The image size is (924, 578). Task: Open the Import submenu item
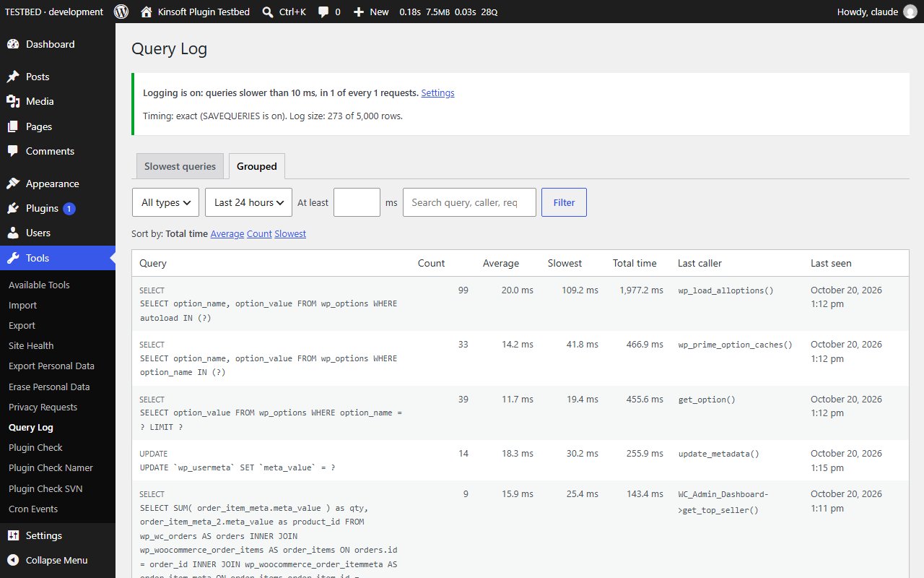(x=22, y=305)
